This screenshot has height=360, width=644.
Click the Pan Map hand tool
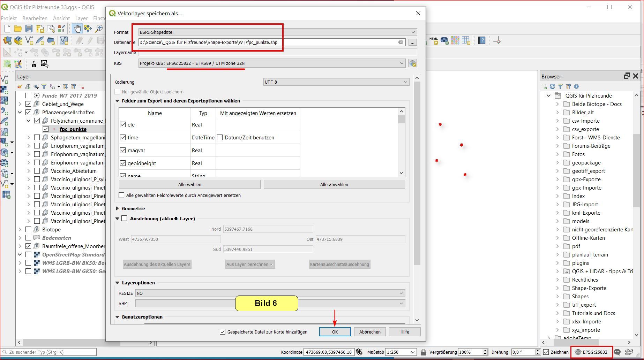(x=77, y=29)
